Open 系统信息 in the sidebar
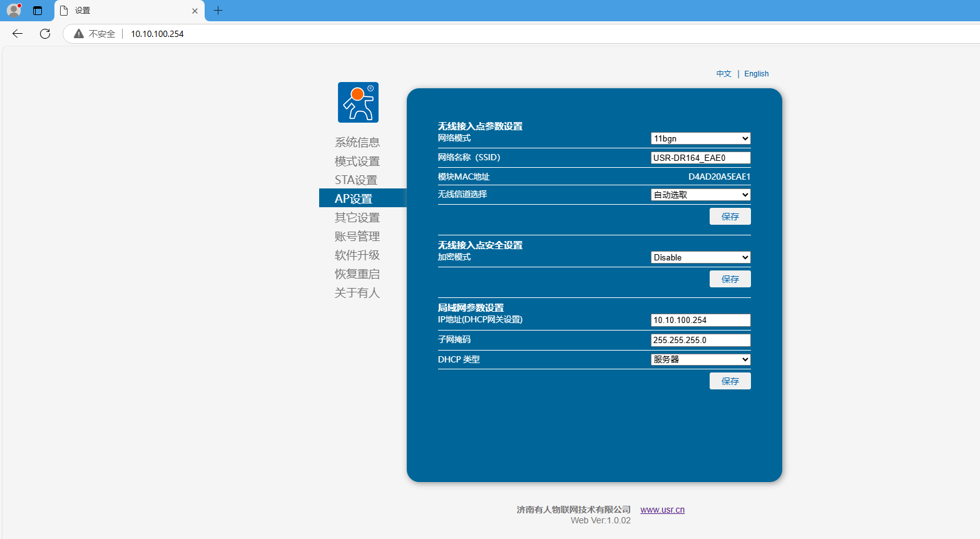980x539 pixels. 357,143
